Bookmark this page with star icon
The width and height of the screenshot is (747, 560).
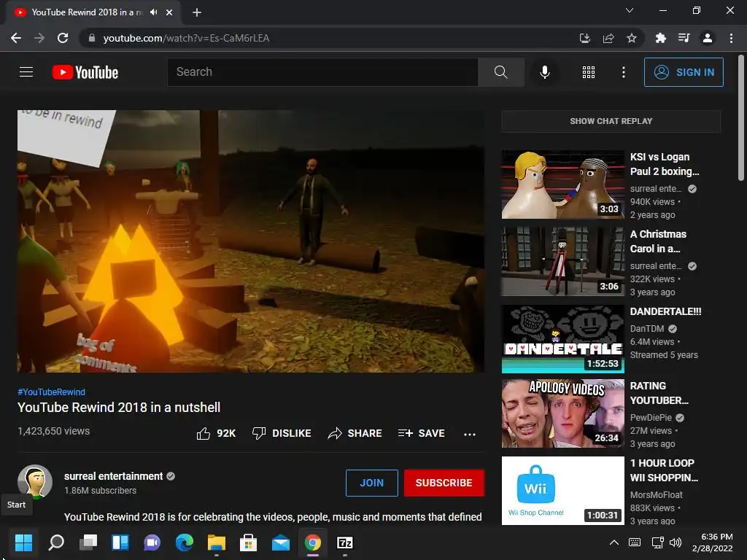632,38
